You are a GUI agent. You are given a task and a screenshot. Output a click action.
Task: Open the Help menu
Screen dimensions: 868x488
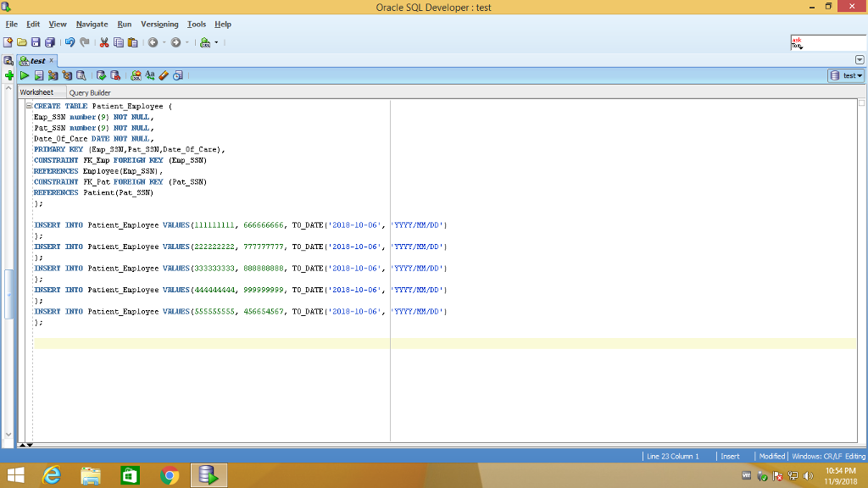(223, 25)
